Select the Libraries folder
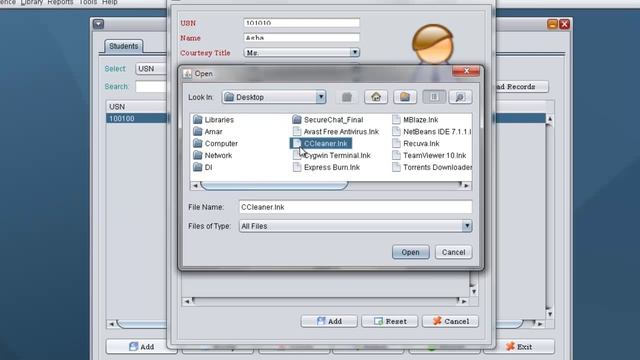This screenshot has height=360, width=640. pos(213,120)
